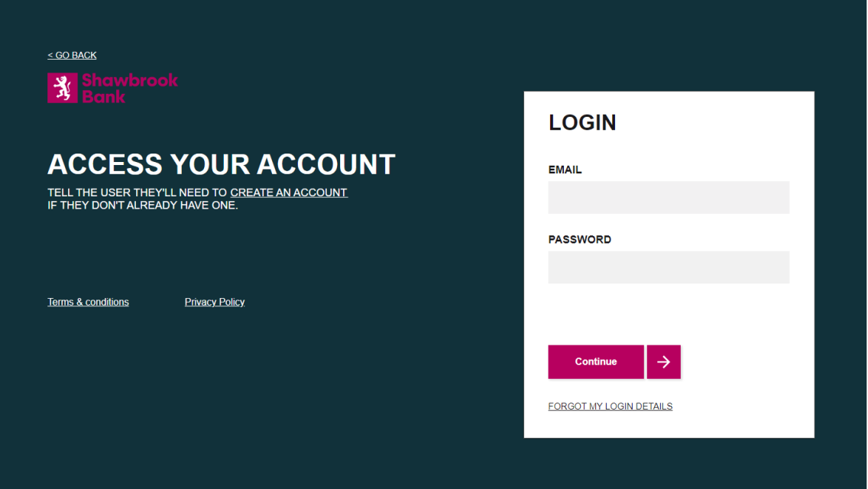Click the Forgot My Login Details link
Image resolution: width=868 pixels, height=489 pixels.
(610, 406)
